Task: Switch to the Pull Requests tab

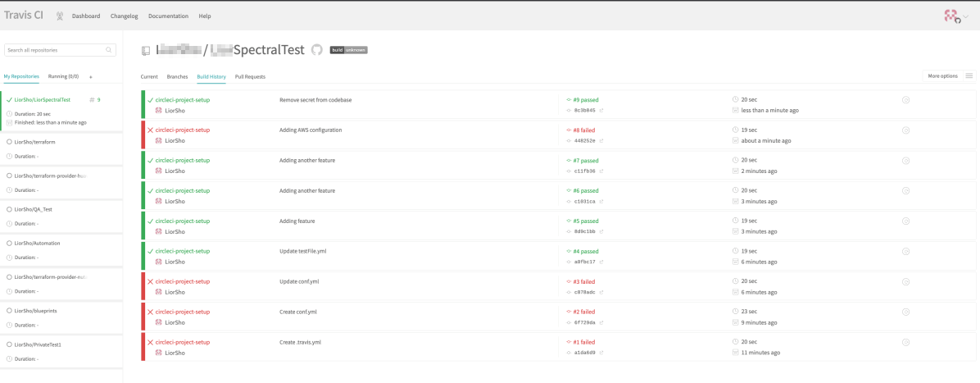Action: (250, 76)
